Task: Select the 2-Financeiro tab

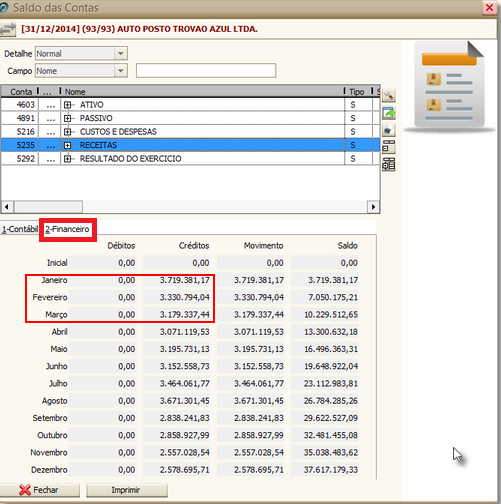Action: (x=68, y=229)
